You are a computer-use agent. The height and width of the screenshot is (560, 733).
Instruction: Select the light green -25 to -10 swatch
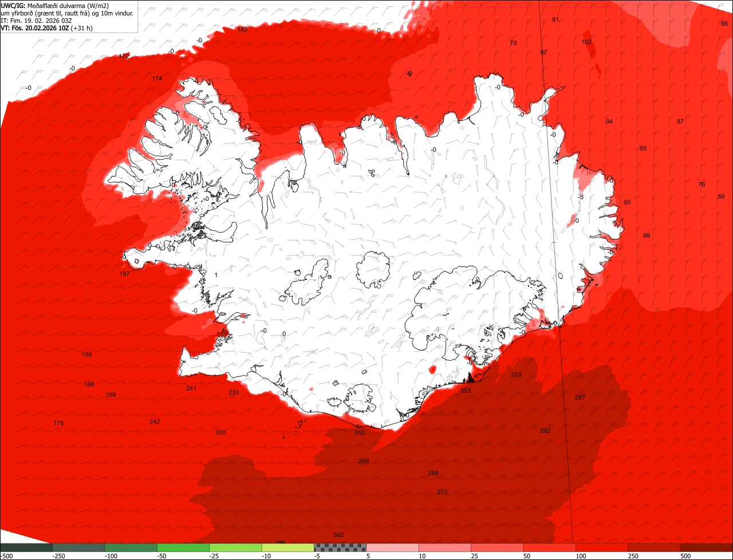click(x=235, y=547)
